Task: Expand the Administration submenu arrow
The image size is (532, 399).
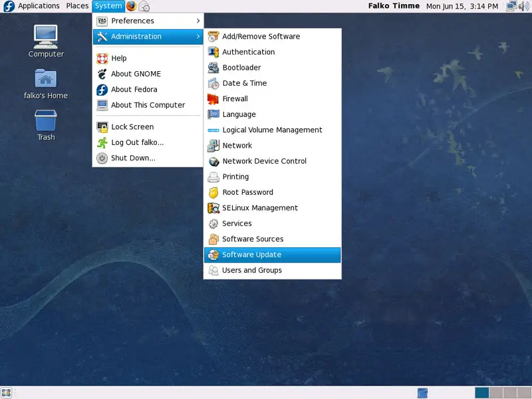Action: coord(198,37)
